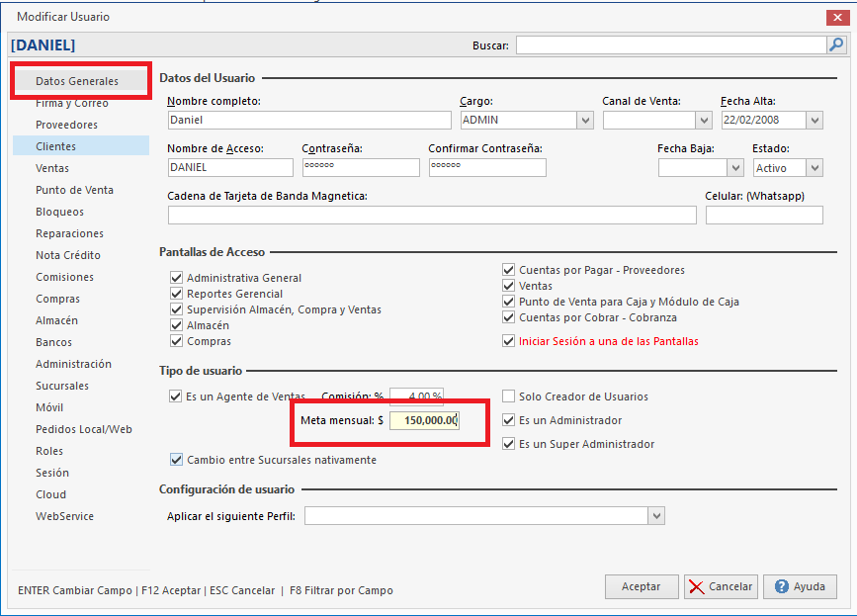Open the Cloud section

[x=81, y=494]
